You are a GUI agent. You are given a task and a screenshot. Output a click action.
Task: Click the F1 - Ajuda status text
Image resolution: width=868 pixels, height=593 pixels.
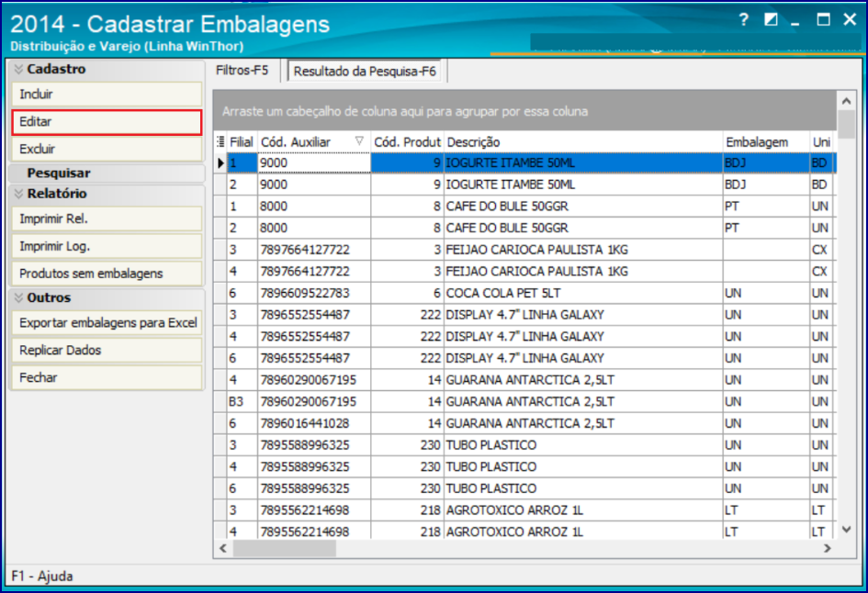(42, 576)
